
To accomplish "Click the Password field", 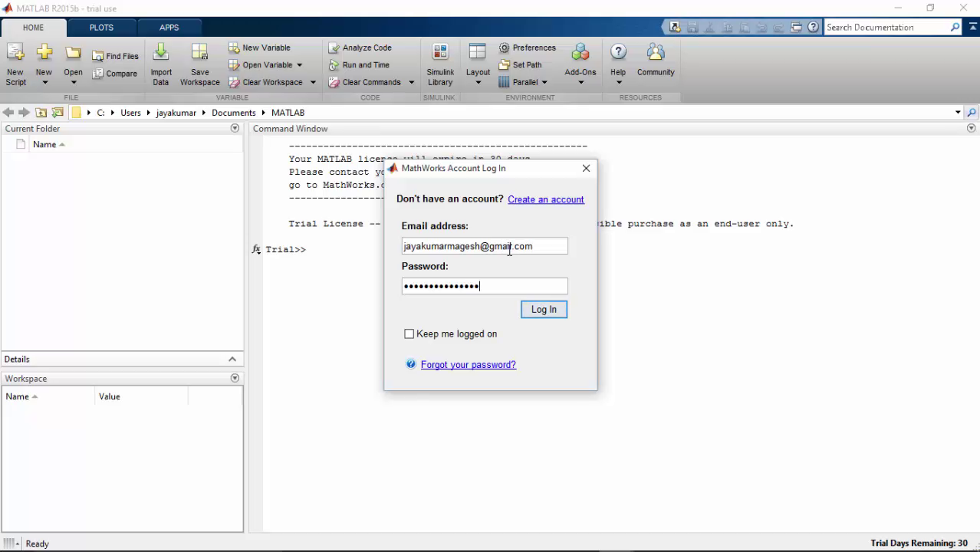I will coord(485,286).
